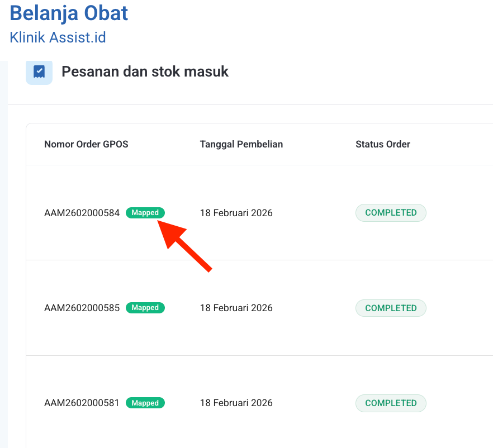Click the purchase date of order AAM2602000584
The height and width of the screenshot is (448, 493).
236,213
